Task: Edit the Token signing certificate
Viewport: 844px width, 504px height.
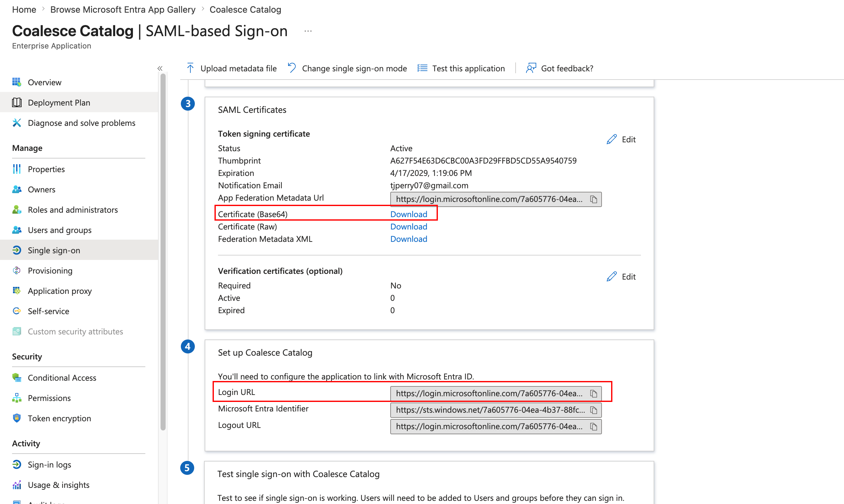Action: point(621,139)
